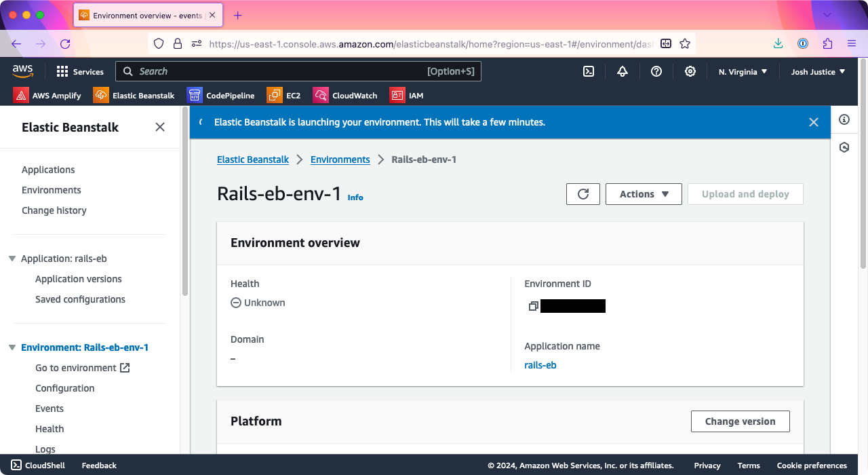The width and height of the screenshot is (868, 475).
Task: Open the Terms footer link
Action: [749, 465]
